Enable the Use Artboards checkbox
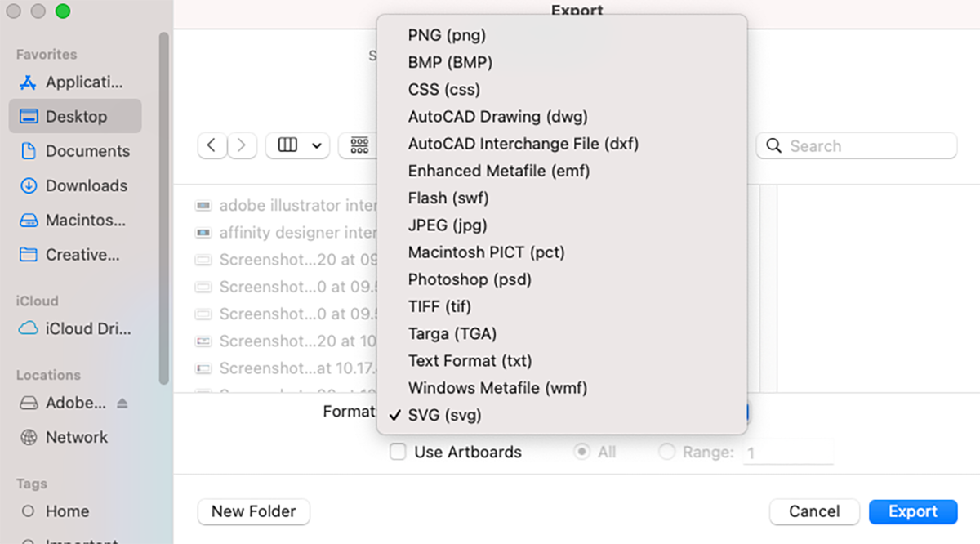Screen dimensions: 980x544 tap(398, 451)
